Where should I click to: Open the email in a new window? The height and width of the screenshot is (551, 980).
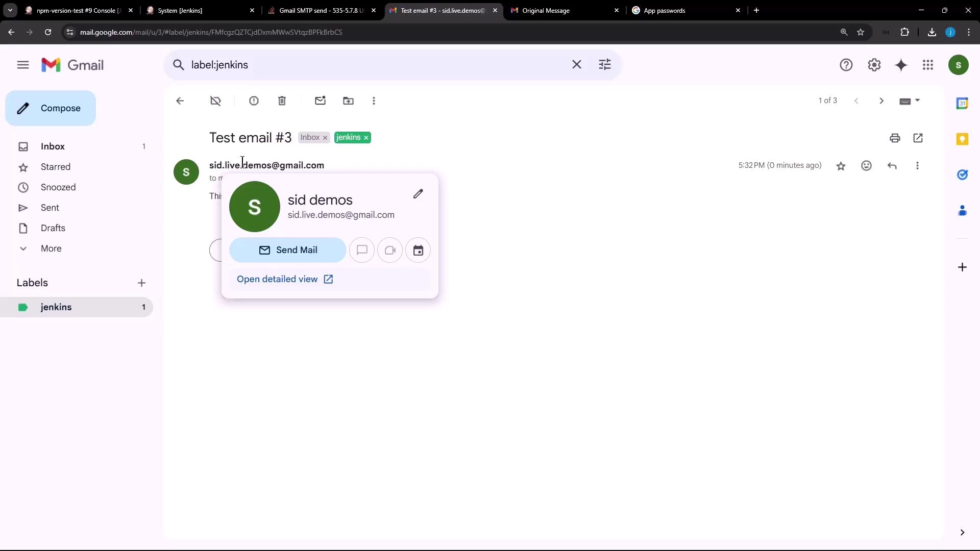coord(918,138)
